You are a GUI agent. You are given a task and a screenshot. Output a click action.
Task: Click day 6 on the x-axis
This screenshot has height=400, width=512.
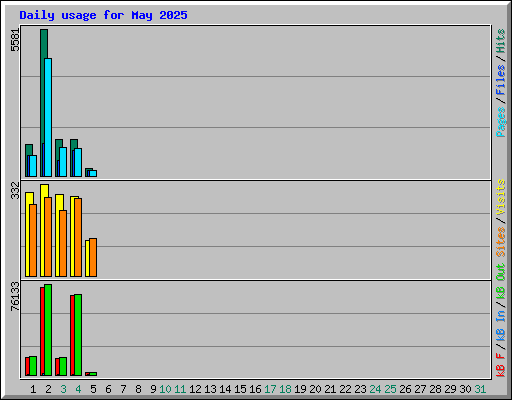point(108,389)
